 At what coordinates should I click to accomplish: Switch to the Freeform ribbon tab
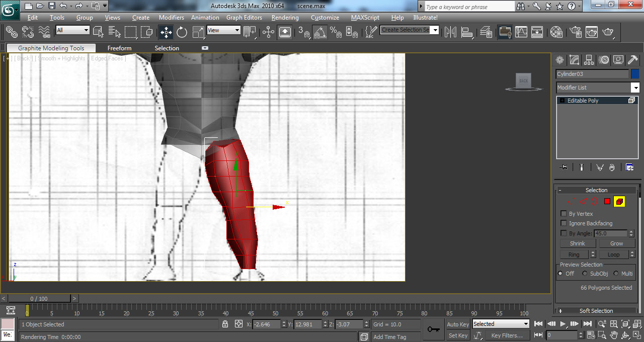119,48
